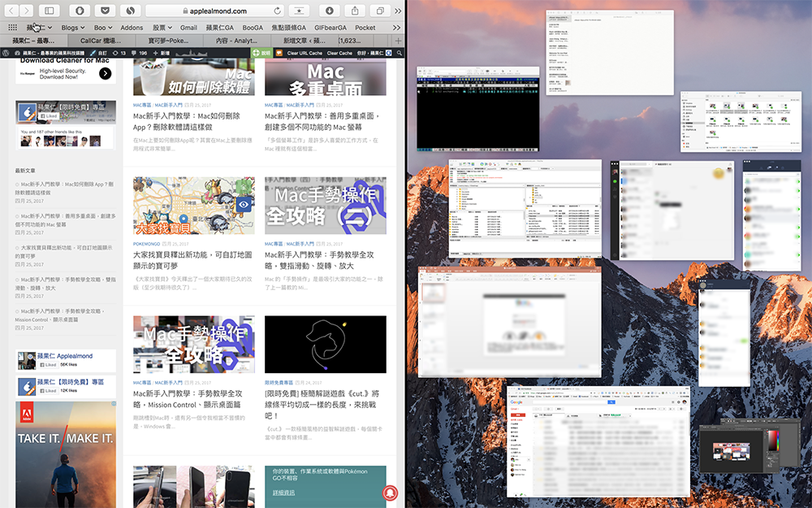Expand the Blogs favorites folder

(73, 28)
